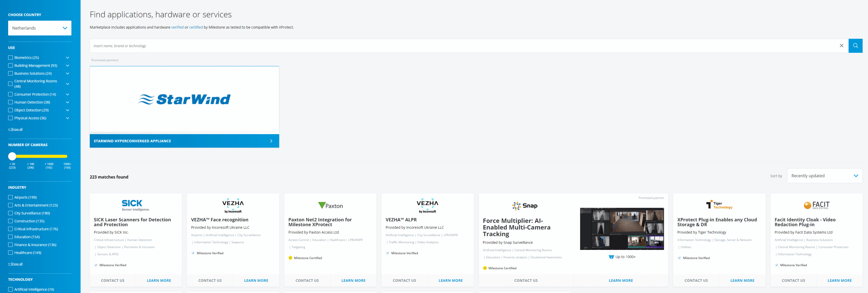Image resolution: width=868 pixels, height=293 pixels.
Task: Tick the Airports (199) industry filter
Action: click(11, 197)
